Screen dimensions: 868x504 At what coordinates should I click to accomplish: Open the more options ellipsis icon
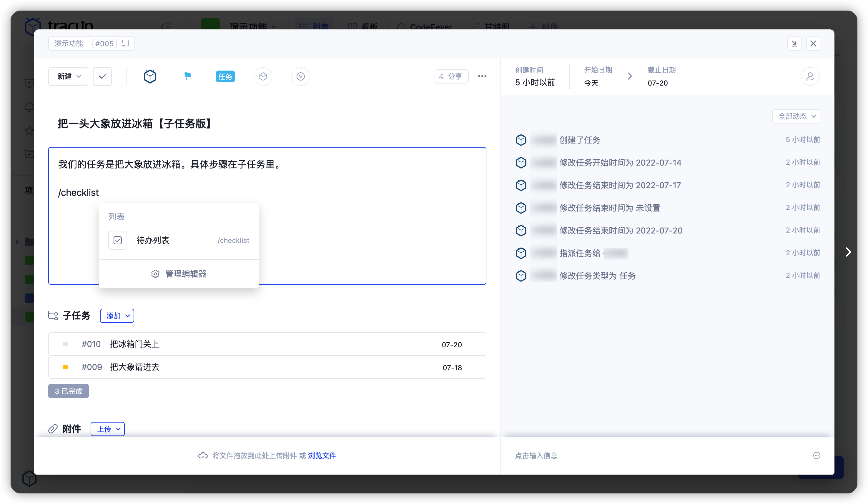482,76
